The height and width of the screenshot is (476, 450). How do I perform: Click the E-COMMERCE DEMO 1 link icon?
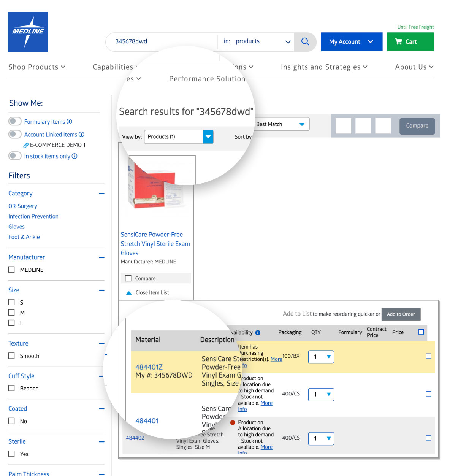click(26, 145)
